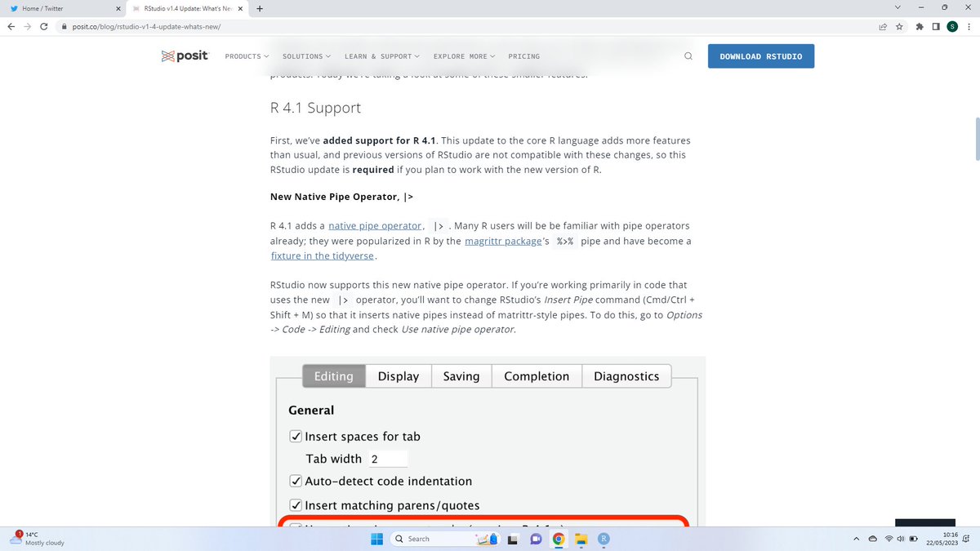Open the RStudio icon on taskbar
The height and width of the screenshot is (551, 980).
click(604, 539)
